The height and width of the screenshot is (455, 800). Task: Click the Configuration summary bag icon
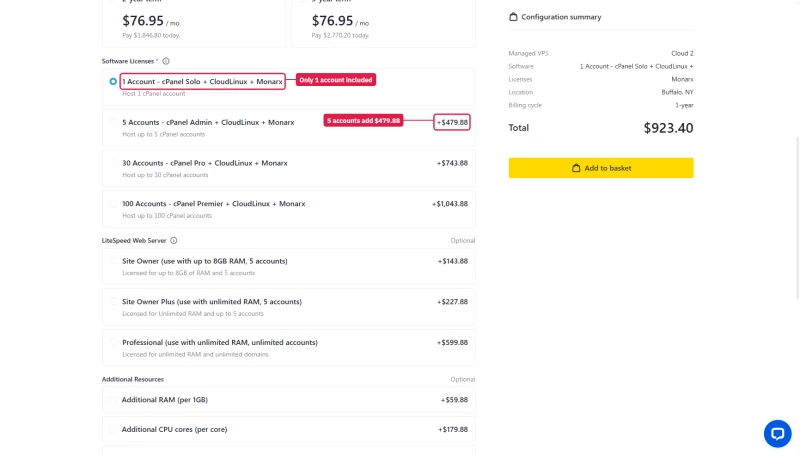click(513, 17)
